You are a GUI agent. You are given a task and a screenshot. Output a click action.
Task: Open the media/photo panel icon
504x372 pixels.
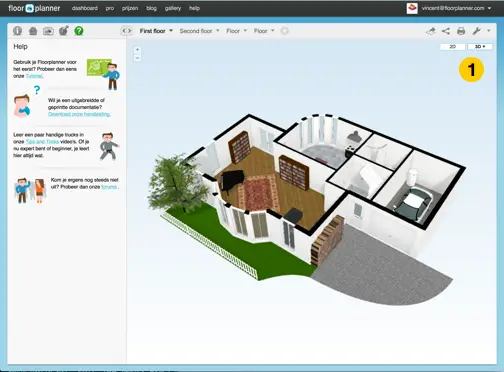(x=48, y=31)
